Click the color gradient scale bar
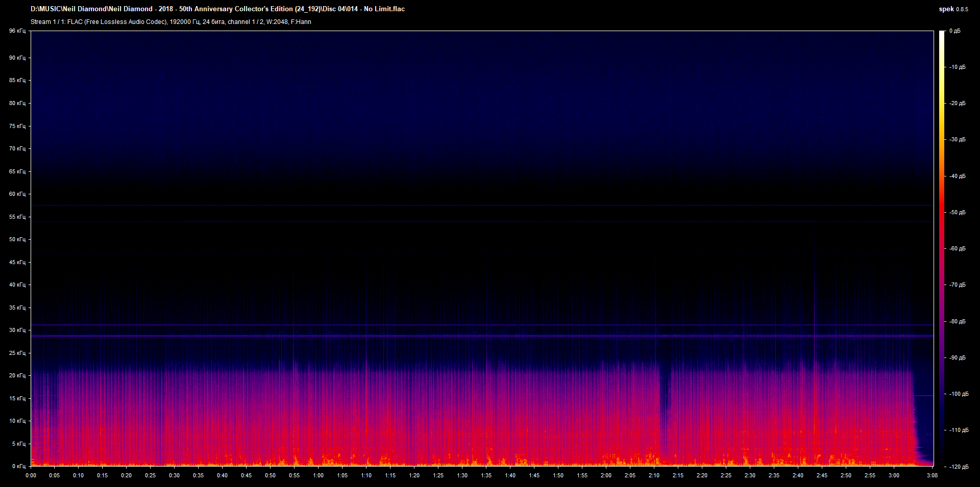Viewport: 980px width, 487px height. [x=942, y=248]
